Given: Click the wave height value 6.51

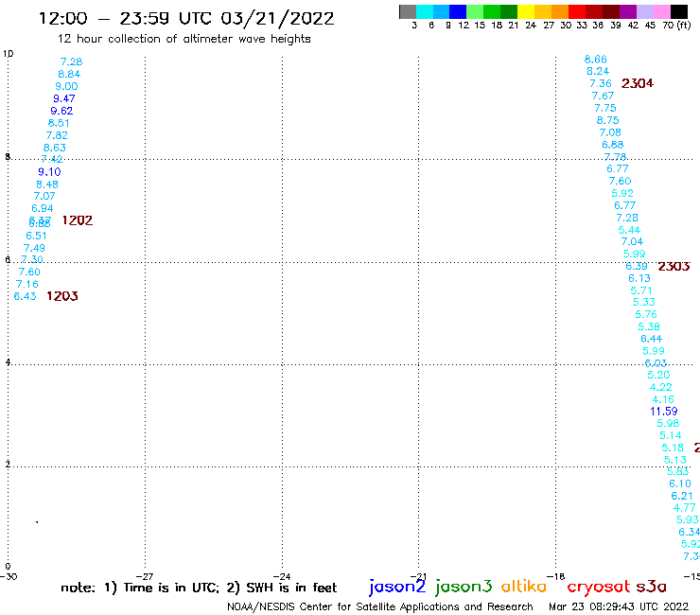Looking at the screenshot, I should [36, 236].
